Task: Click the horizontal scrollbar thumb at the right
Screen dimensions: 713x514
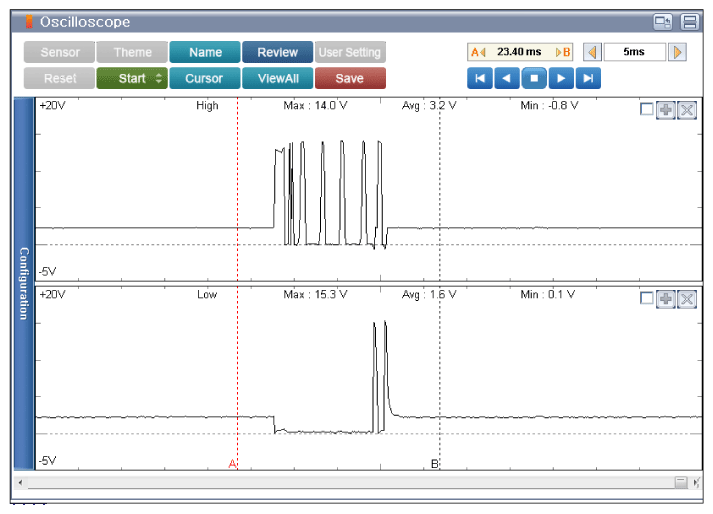Action: coord(681,482)
